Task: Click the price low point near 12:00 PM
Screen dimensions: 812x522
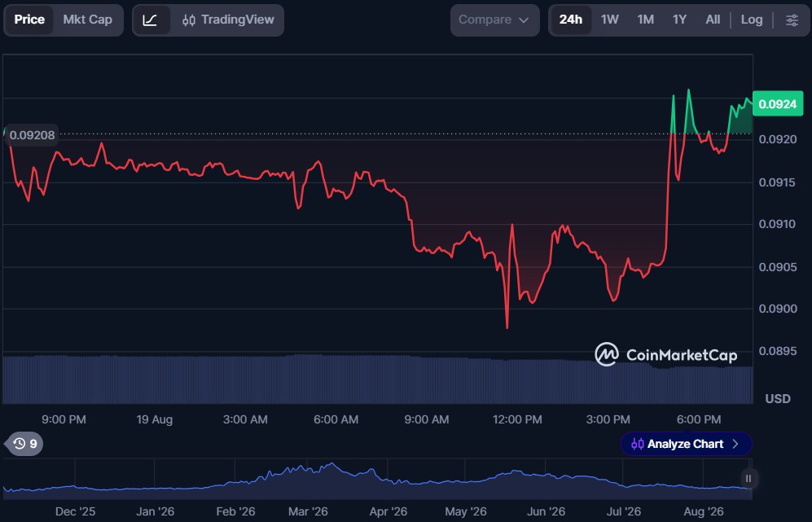Action: pos(507,327)
